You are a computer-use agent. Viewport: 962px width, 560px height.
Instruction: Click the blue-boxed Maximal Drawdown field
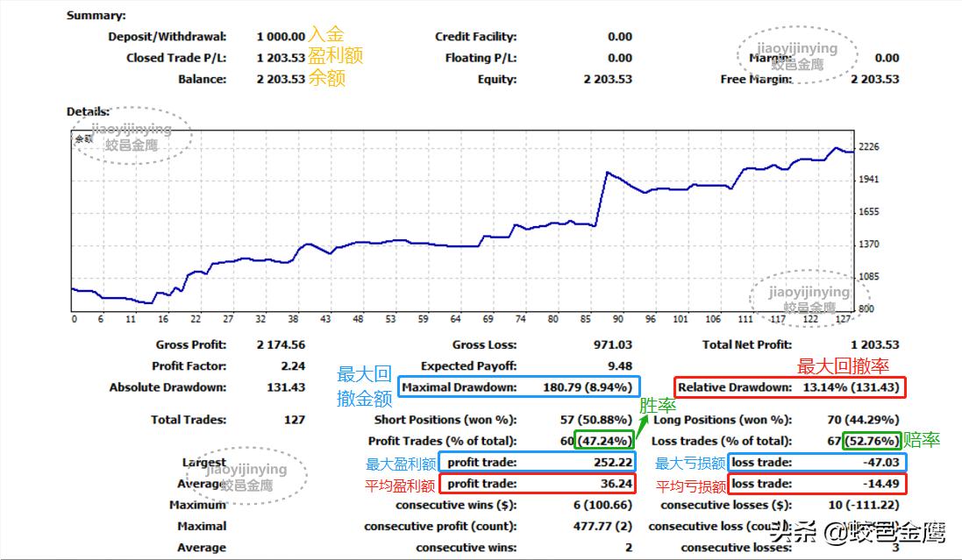520,387
